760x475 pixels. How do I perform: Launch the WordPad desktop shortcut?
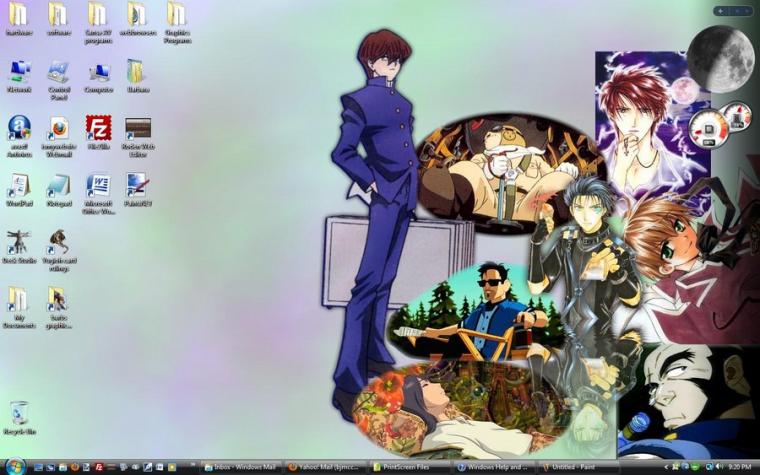point(19,190)
